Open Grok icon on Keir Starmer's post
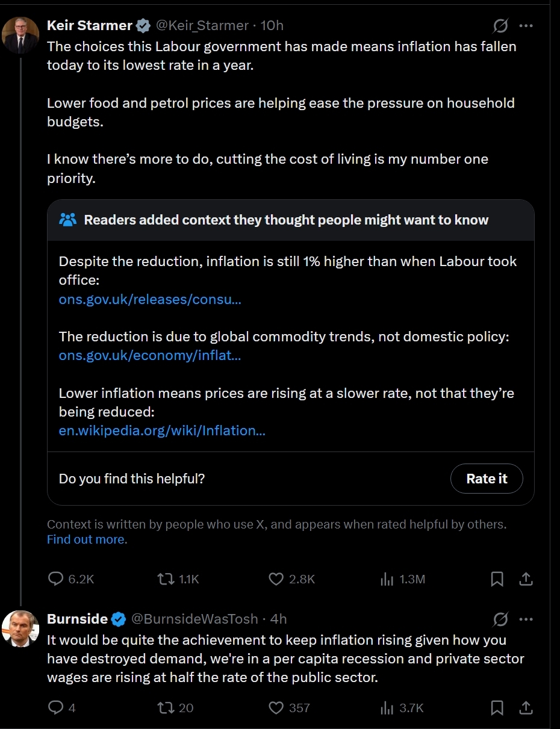560x729 pixels. [500, 26]
